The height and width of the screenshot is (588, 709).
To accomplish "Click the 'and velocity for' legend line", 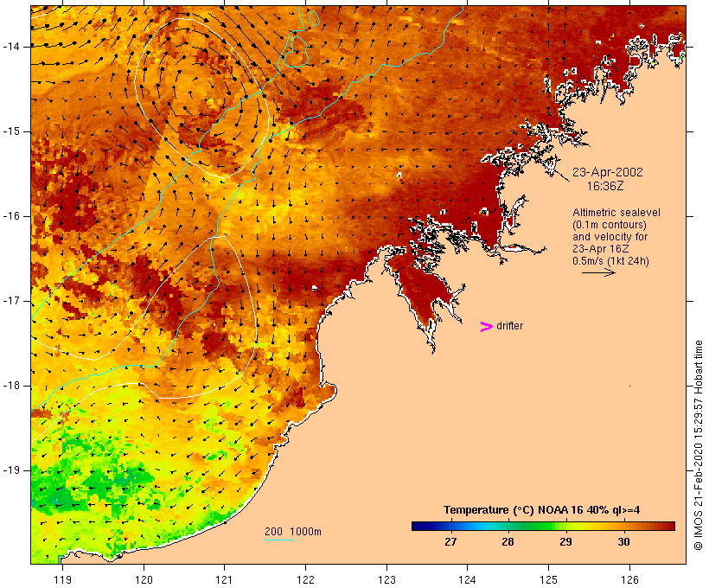I will (610, 237).
